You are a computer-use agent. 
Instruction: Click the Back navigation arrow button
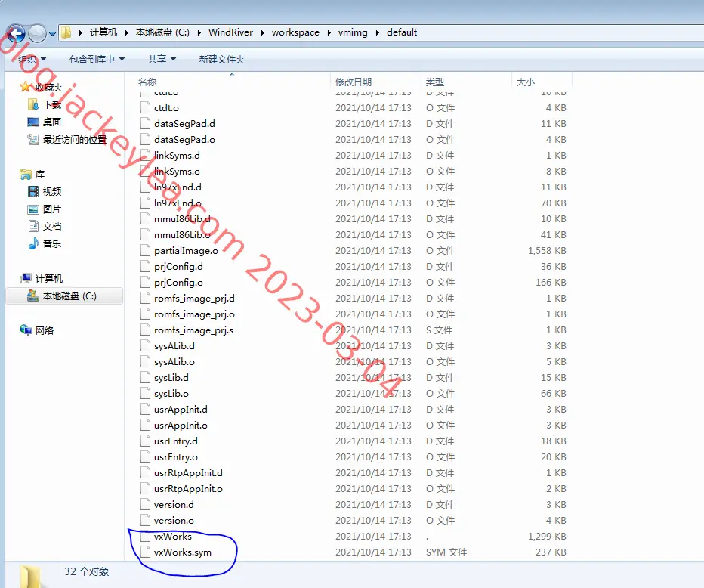pyautogui.click(x=16, y=33)
